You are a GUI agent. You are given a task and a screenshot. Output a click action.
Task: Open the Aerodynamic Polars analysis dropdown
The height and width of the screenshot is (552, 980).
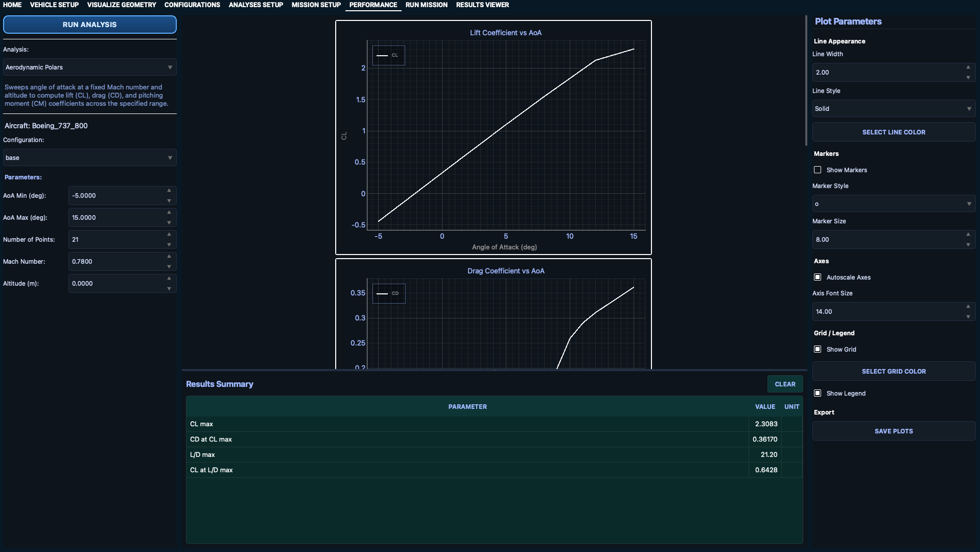click(90, 67)
